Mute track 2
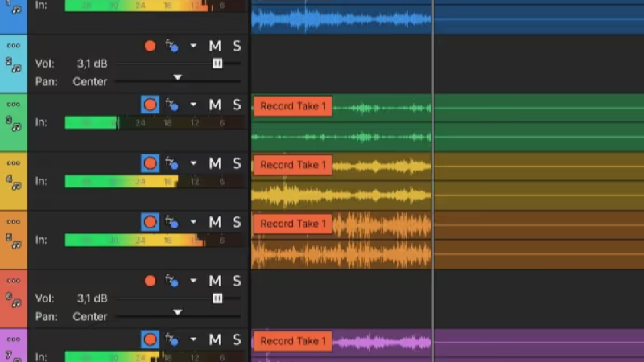Viewport: 644px width, 362px height. pyautogui.click(x=215, y=46)
